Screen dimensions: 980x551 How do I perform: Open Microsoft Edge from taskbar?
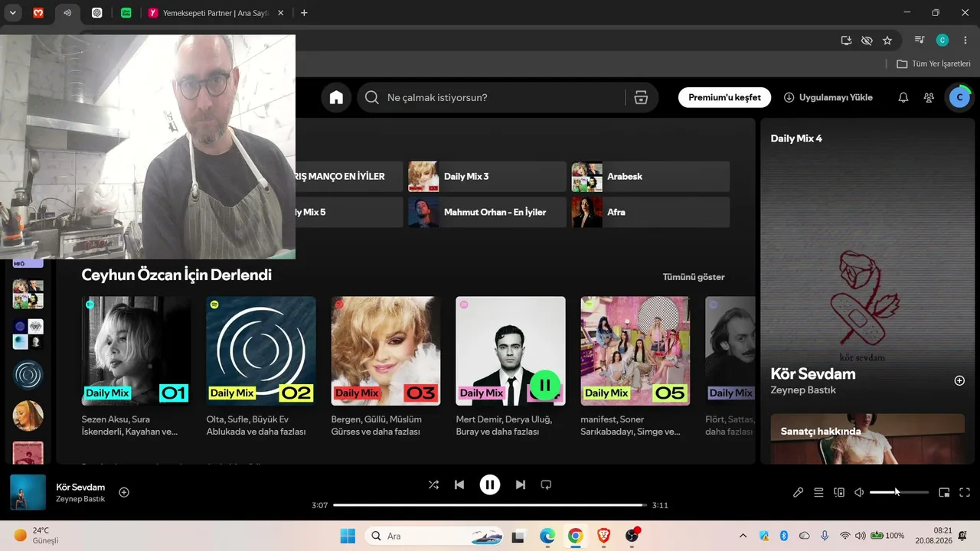point(547,536)
